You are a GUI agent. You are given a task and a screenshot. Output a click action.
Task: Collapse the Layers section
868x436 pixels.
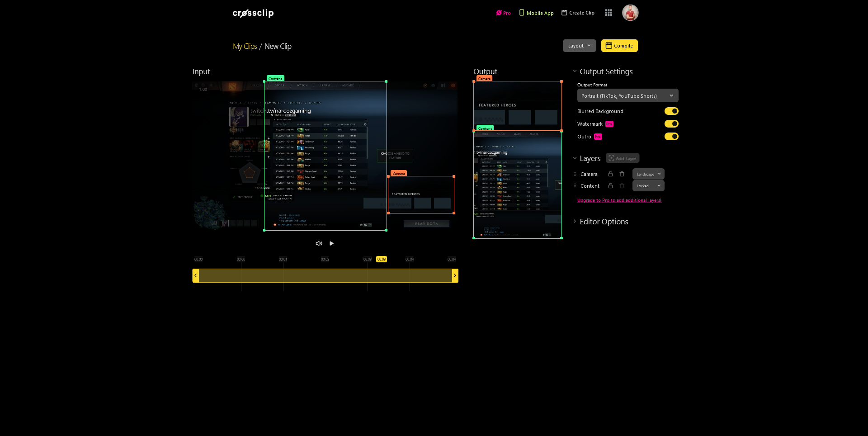(x=575, y=158)
